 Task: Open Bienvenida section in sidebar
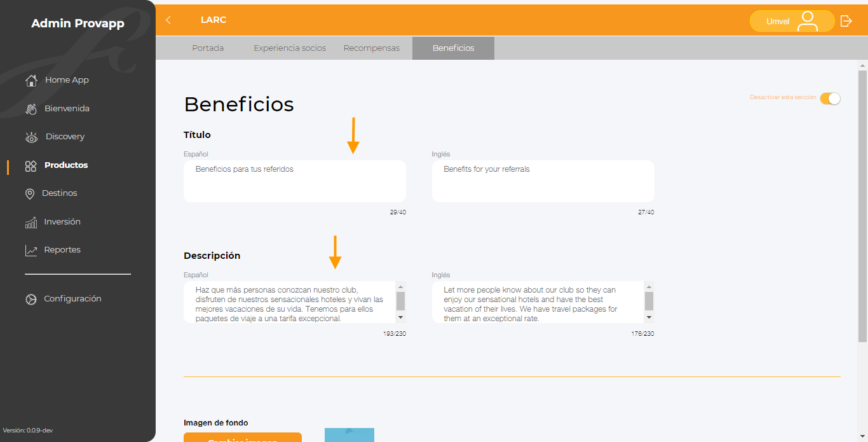(x=67, y=109)
